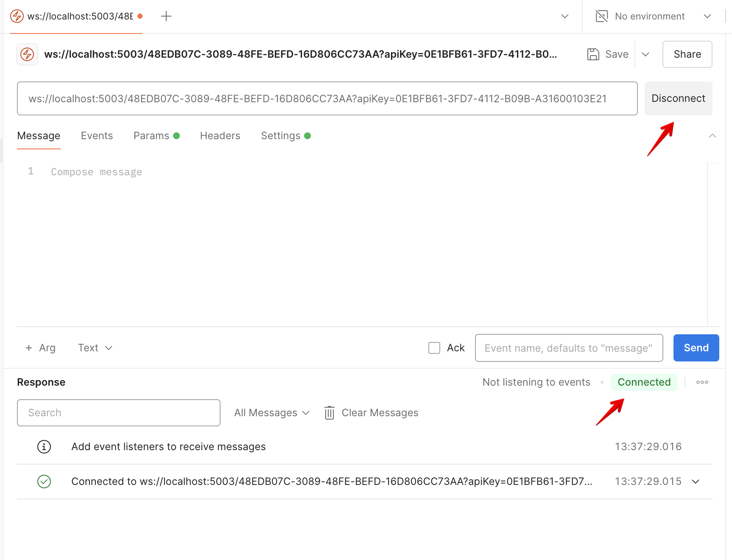Viewport: 732px width, 560px height.
Task: Click the Socket.IO icon in the request tab
Action: (x=17, y=17)
